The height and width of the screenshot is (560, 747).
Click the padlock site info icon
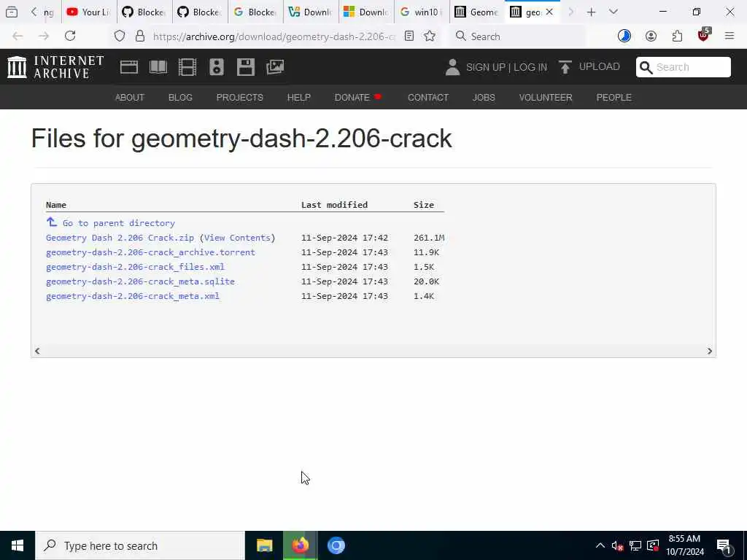140,36
